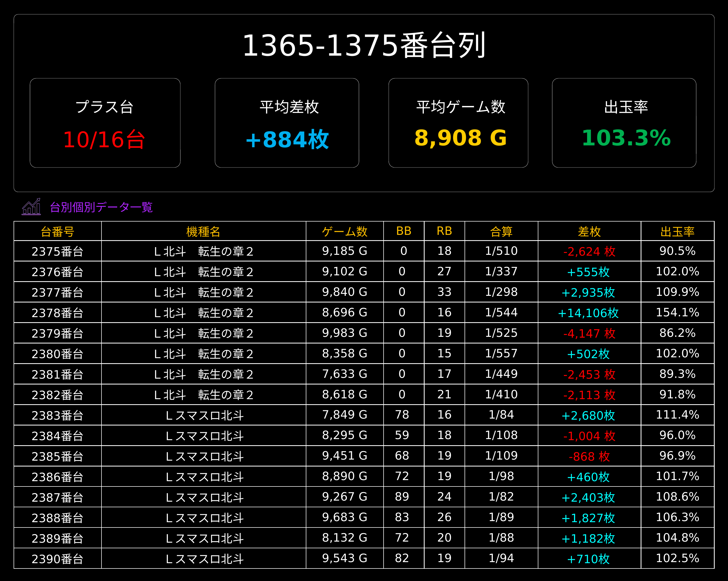Viewport: 728px width, 581px height.
Task: Sort by the 機種名 column header
Action: point(204,231)
